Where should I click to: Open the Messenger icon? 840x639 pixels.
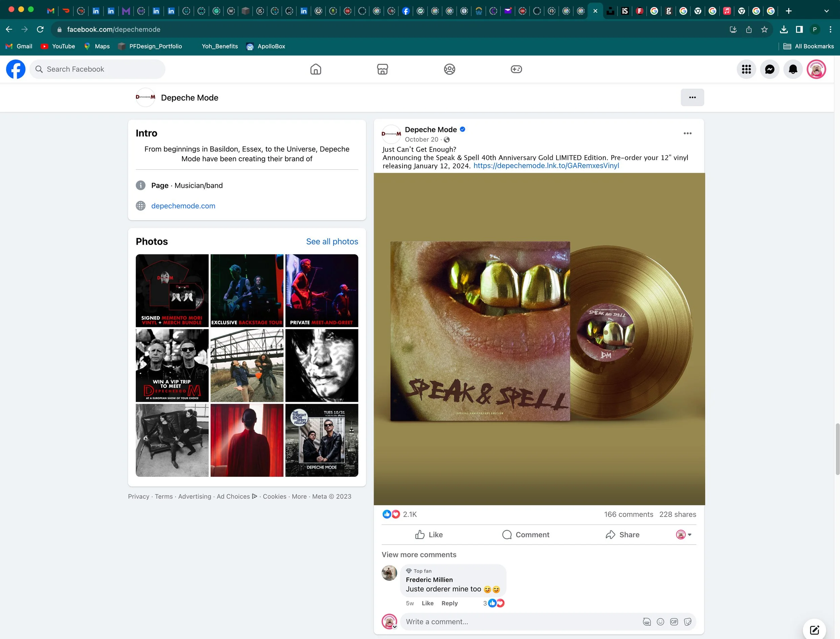[770, 69]
